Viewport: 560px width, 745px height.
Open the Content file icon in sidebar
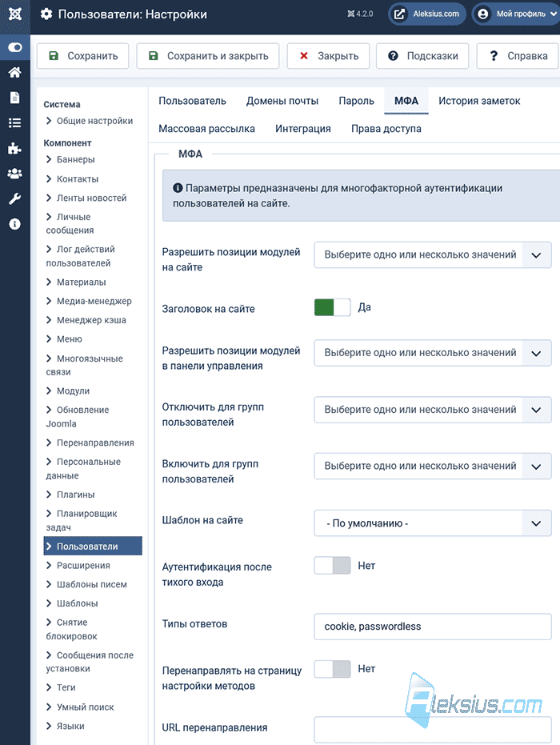[14, 98]
